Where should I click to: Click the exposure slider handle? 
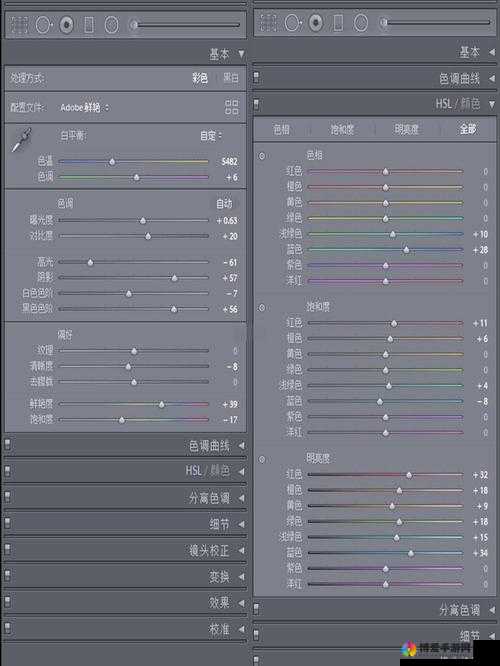[x=143, y=220]
